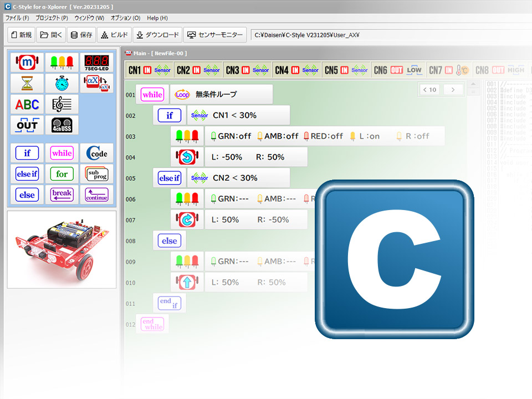Click the ビルド build button
This screenshot has width=532, height=399.
tap(114, 35)
